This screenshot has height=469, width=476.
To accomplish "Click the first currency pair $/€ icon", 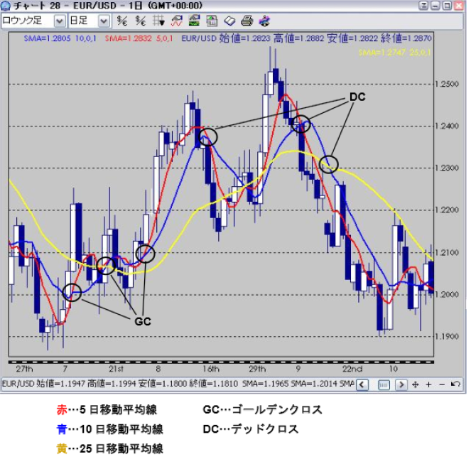I will point(122,21).
